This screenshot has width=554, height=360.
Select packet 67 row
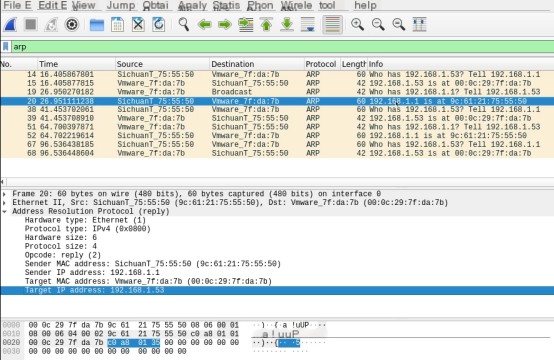point(277,144)
